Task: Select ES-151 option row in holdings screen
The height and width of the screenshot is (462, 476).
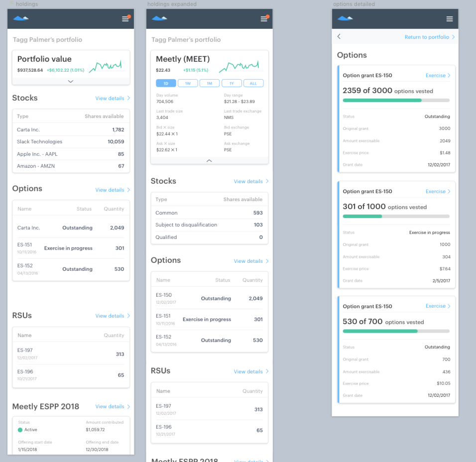Action: coord(71,248)
